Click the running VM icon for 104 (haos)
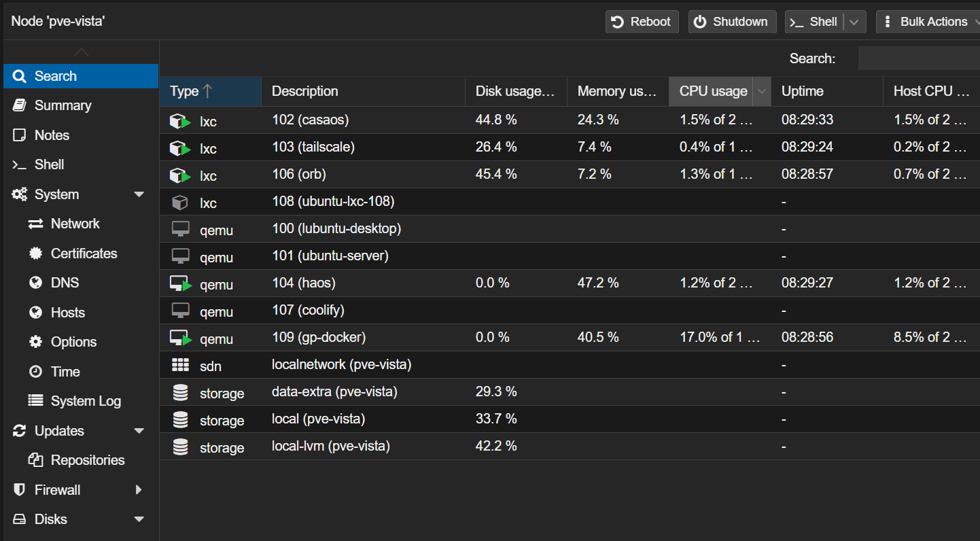Image resolution: width=980 pixels, height=541 pixels. pyautogui.click(x=180, y=284)
